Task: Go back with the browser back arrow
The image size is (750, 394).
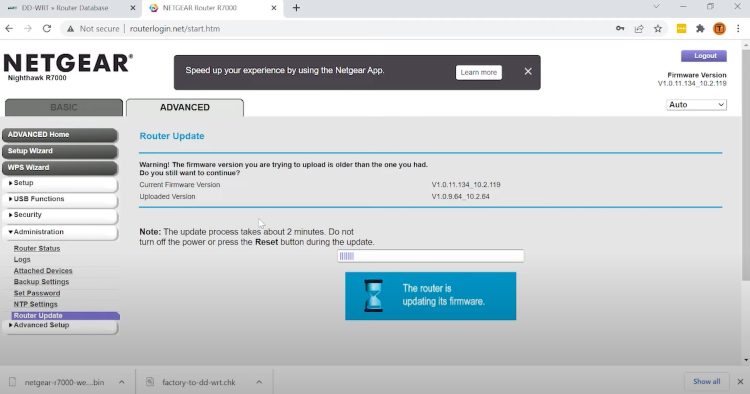Action: click(x=9, y=29)
